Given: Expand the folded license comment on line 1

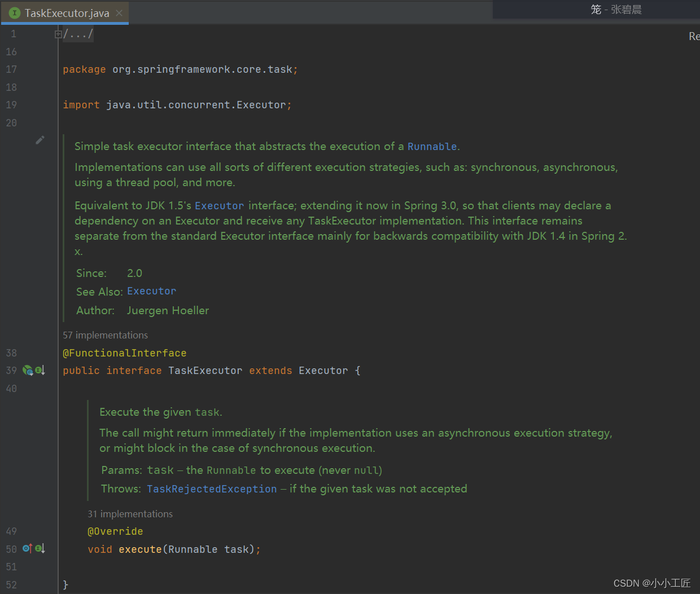Looking at the screenshot, I should [58, 34].
